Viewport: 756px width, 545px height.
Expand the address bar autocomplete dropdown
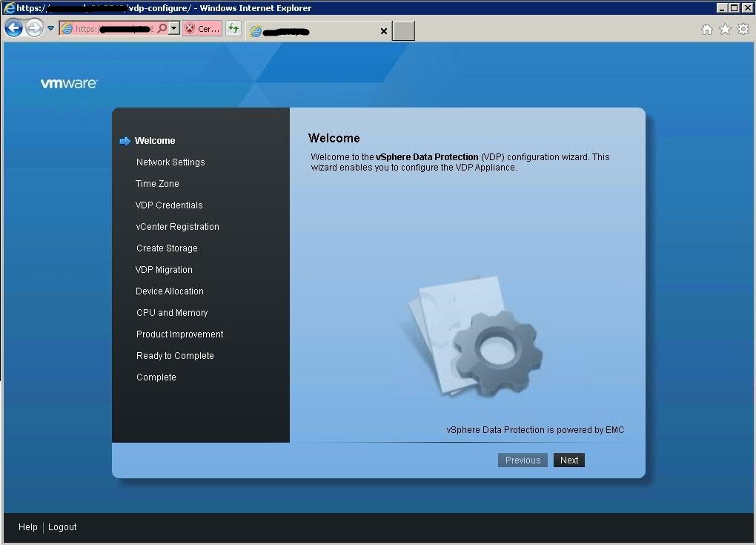tap(174, 28)
